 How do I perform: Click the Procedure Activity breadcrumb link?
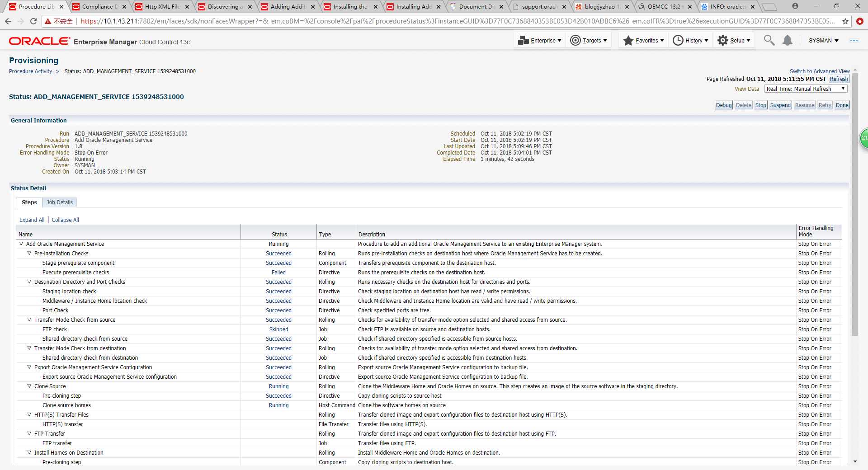point(30,71)
